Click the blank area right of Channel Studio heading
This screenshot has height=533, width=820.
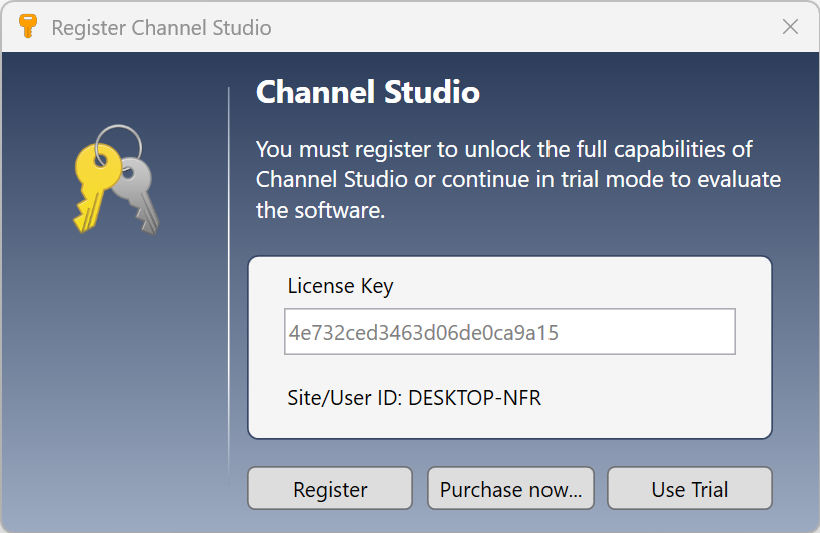coord(640,93)
